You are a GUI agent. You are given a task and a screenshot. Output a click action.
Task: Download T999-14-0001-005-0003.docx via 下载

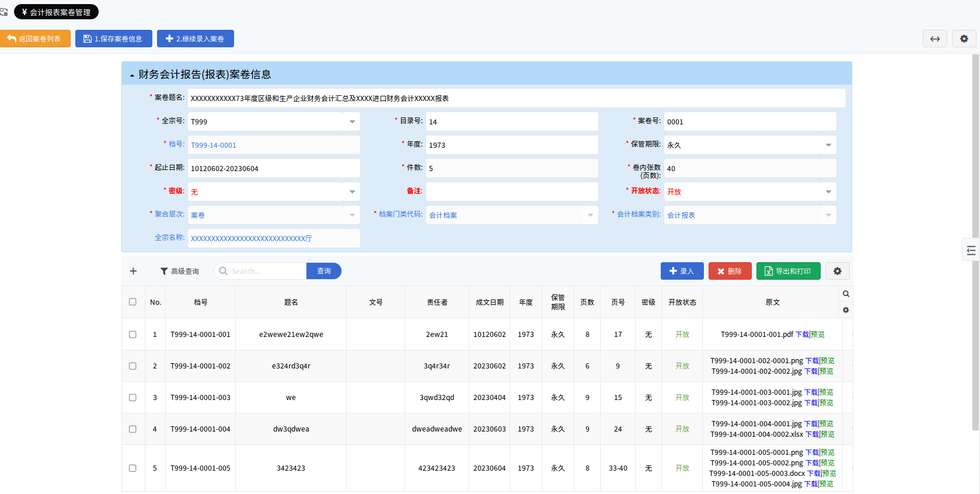tap(814, 474)
